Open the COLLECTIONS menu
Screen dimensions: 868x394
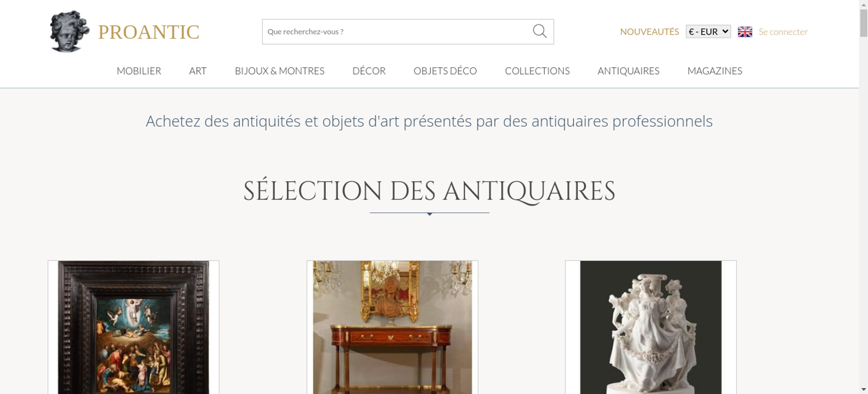(x=537, y=71)
